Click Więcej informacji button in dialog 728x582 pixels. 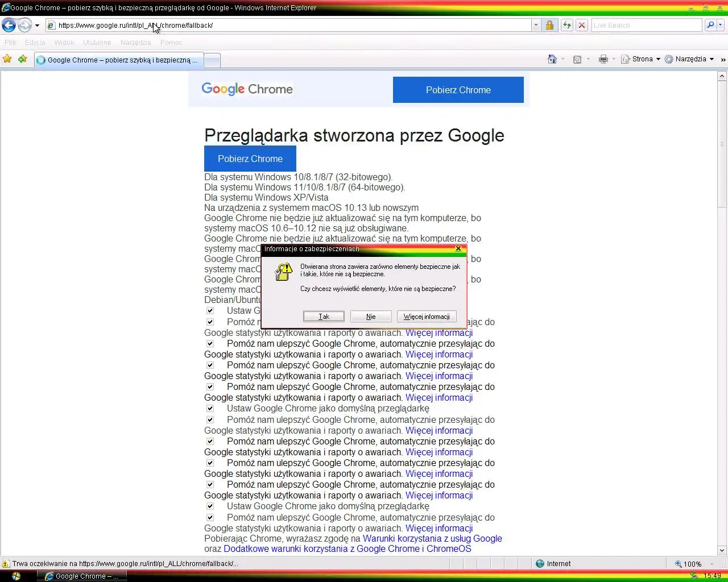(427, 317)
